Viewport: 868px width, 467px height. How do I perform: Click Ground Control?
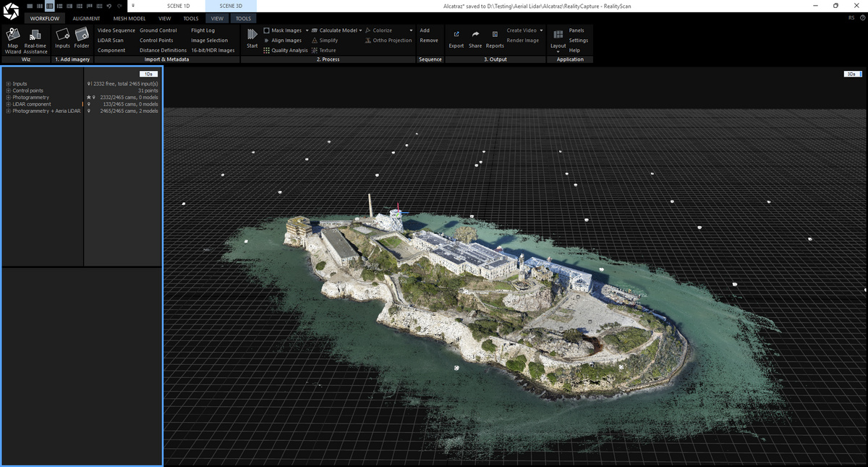(x=158, y=30)
